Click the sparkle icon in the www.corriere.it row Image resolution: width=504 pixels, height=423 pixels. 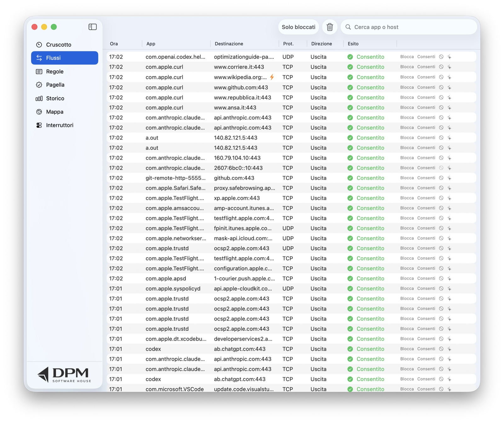pyautogui.click(x=450, y=67)
